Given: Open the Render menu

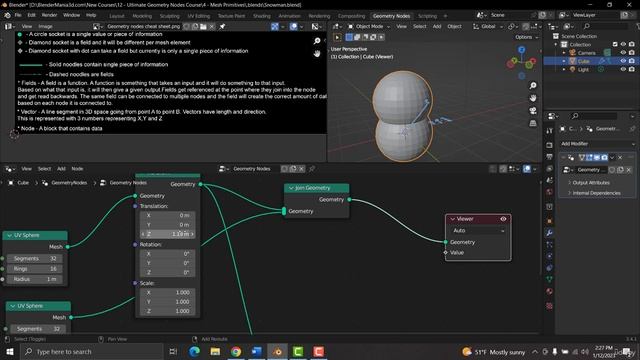Looking at the screenshot, I should point(49,15).
